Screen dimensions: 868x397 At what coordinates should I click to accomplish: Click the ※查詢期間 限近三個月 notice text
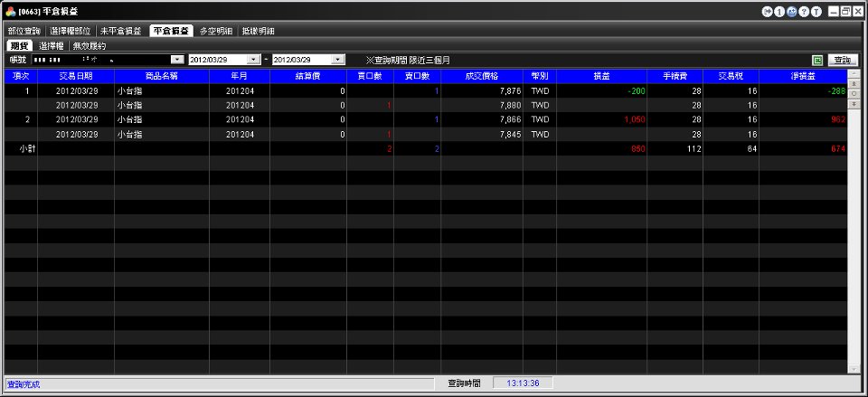[x=408, y=60]
